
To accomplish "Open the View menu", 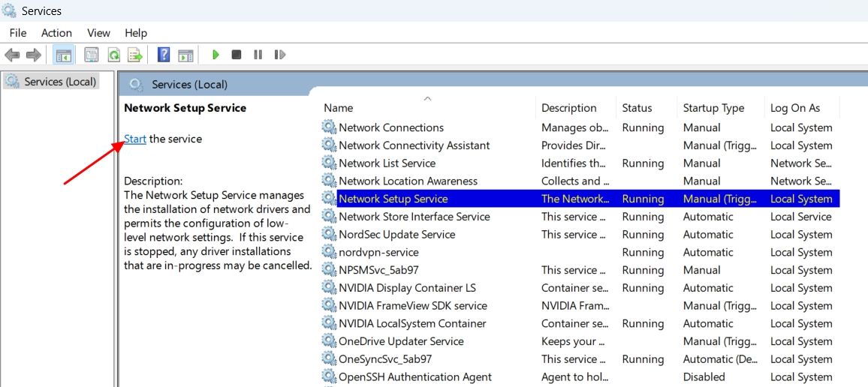I will [98, 32].
